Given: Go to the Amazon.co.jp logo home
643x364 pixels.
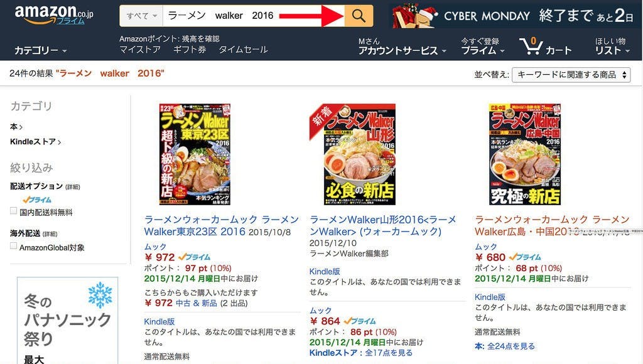Looking at the screenshot, I should 54,15.
